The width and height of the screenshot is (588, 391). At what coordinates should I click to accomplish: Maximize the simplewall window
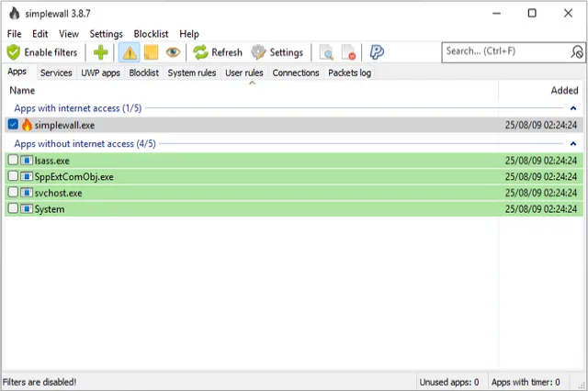(532, 13)
